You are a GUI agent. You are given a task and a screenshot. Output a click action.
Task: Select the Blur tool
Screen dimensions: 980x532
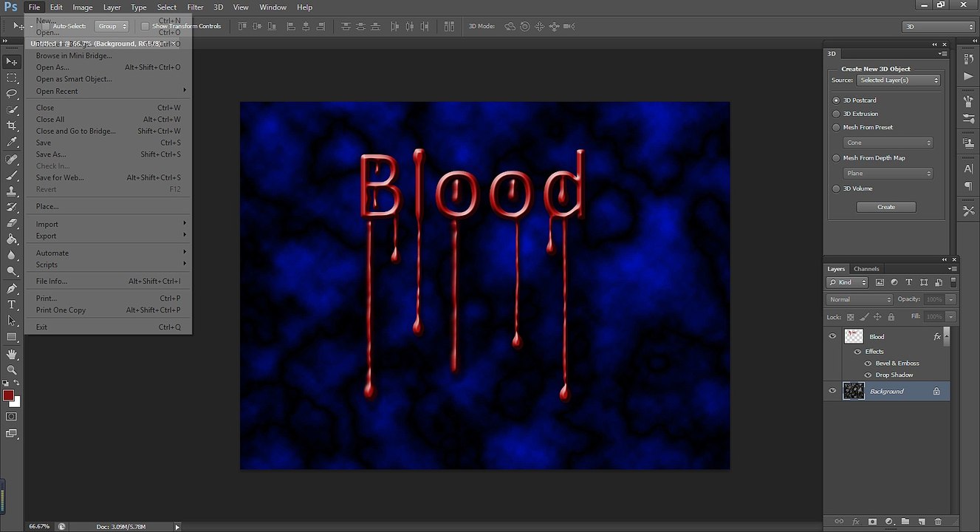point(12,256)
